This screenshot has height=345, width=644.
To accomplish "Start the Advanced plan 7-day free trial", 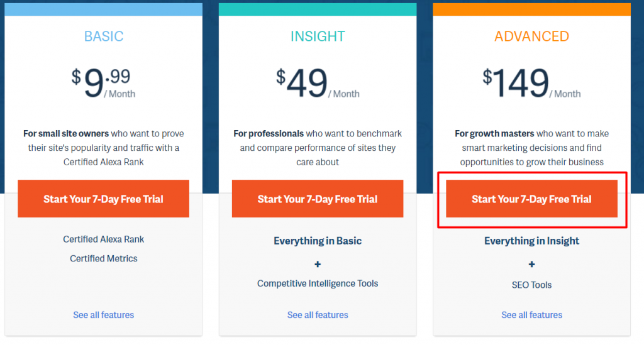I will (531, 199).
